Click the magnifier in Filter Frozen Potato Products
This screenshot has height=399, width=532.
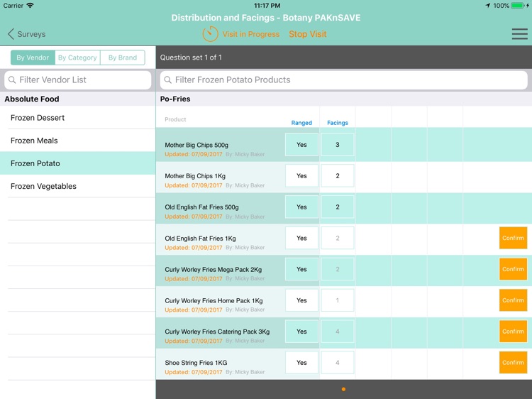point(167,80)
